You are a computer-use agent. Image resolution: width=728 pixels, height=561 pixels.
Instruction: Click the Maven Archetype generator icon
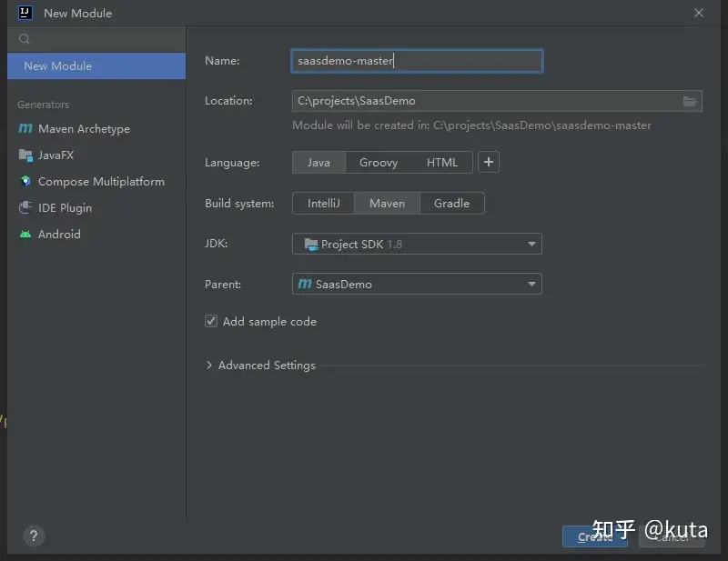tap(25, 129)
